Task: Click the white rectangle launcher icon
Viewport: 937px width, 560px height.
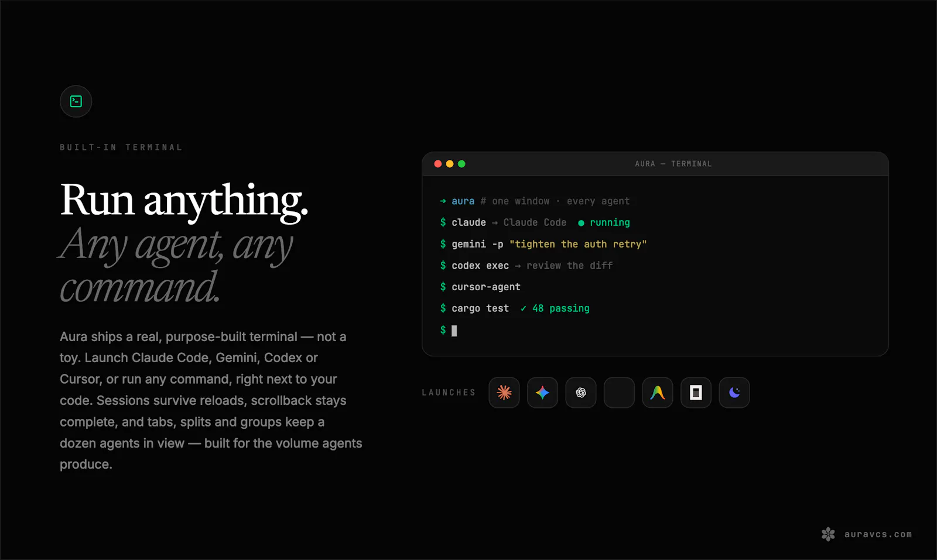Action: [696, 393]
